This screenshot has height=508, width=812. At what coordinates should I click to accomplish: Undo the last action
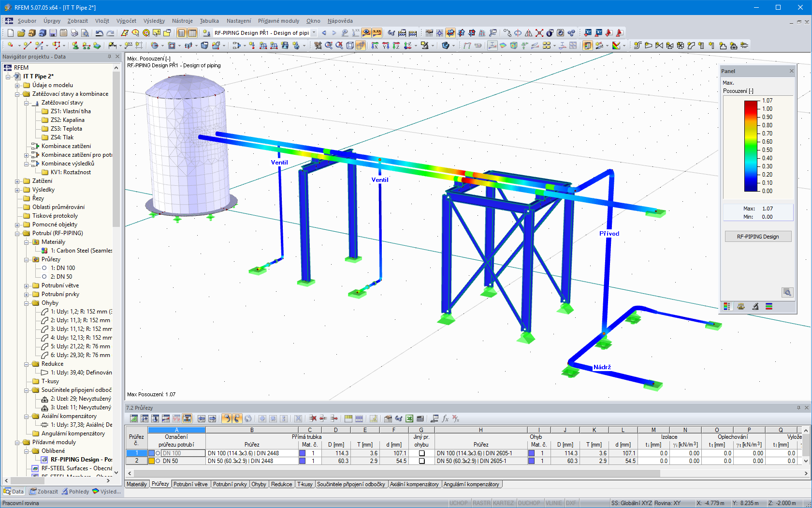[x=99, y=33]
